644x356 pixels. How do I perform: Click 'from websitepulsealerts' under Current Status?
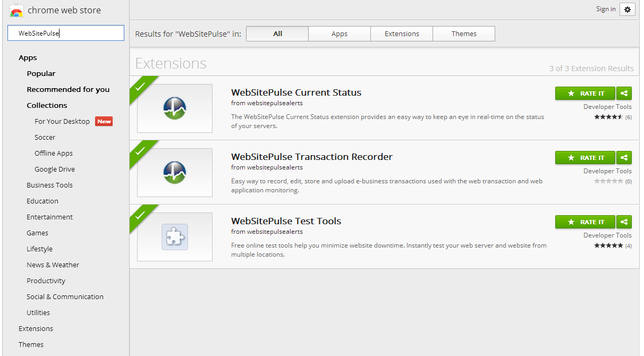[267, 103]
